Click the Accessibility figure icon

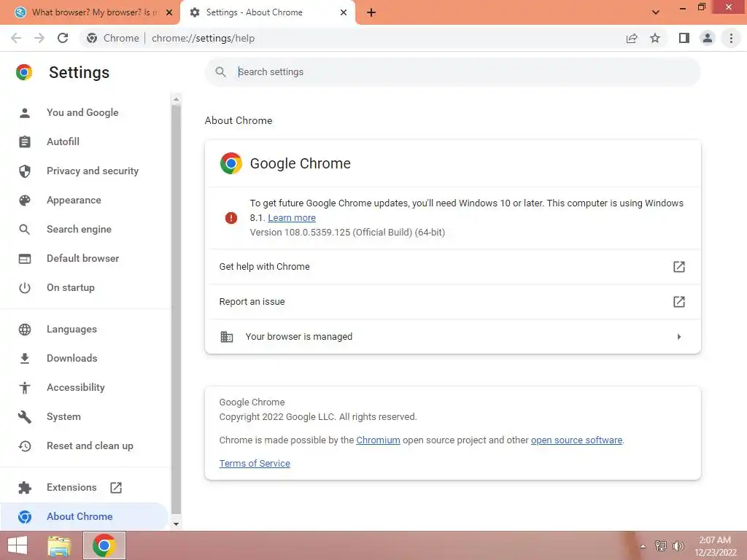(25, 388)
